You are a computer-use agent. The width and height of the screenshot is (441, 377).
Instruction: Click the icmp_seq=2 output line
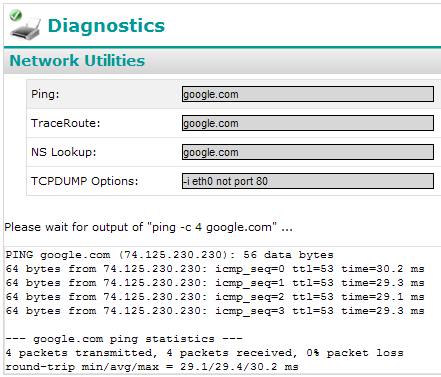(x=215, y=297)
